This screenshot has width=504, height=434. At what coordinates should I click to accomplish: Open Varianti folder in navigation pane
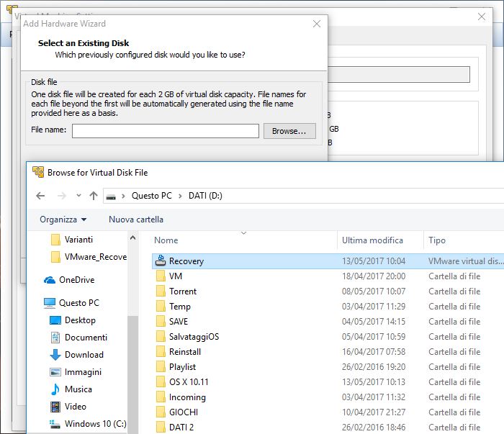point(72,240)
